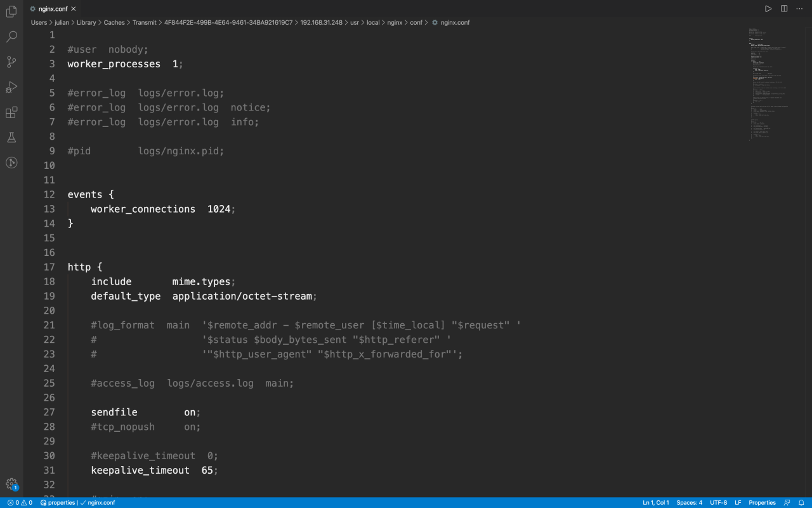Click '#error_log logs/error.log info;' line
The image size is (812, 508).
[x=163, y=122]
